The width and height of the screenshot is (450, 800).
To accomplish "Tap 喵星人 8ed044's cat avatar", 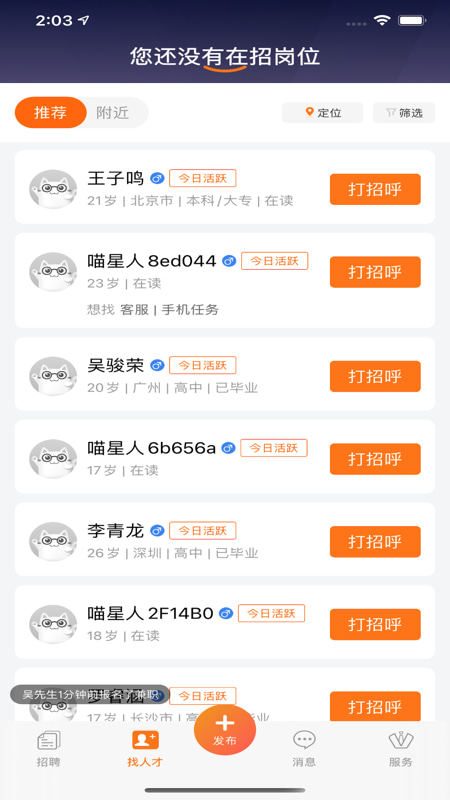I will coord(53,271).
